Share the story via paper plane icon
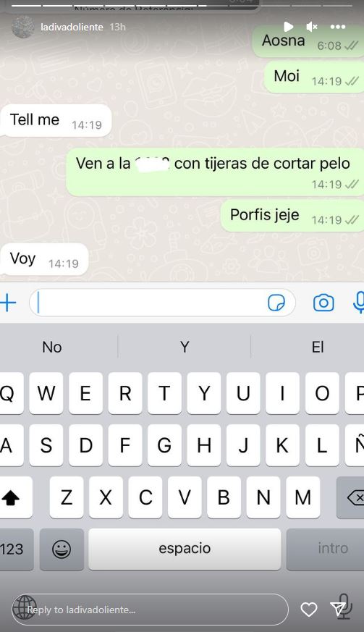Image resolution: width=364 pixels, height=632 pixels. coord(338,609)
